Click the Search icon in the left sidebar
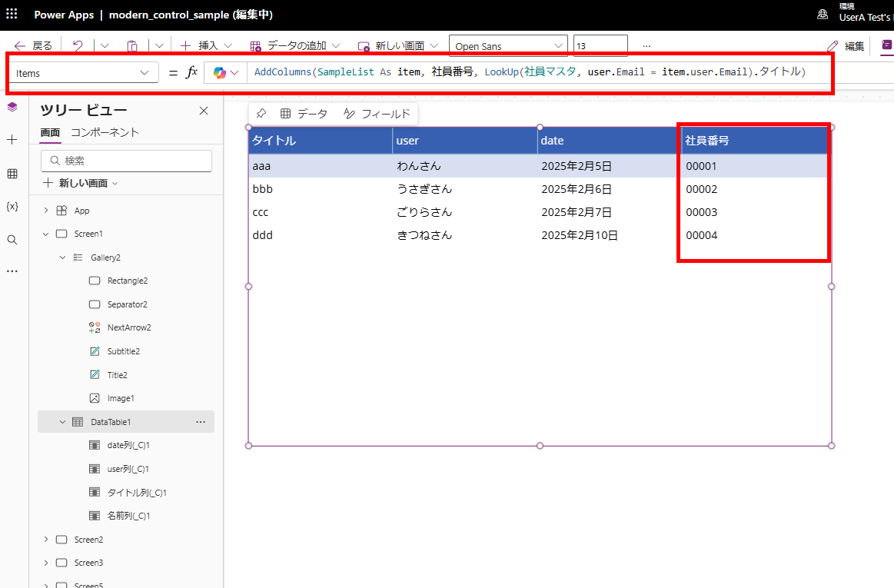 12,239
